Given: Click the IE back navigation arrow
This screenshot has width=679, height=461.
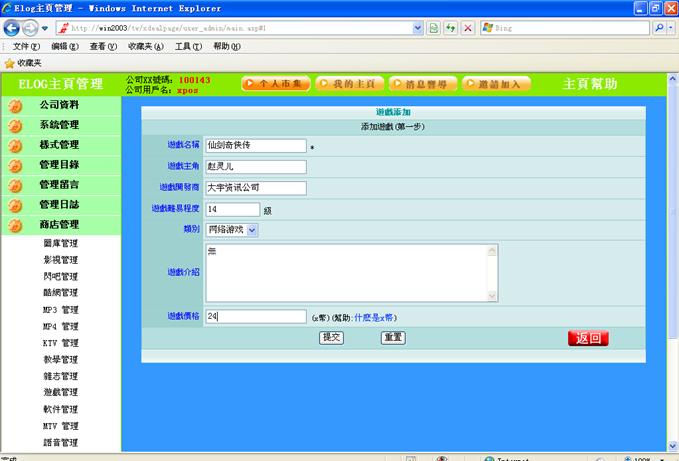Looking at the screenshot, I should point(12,27).
